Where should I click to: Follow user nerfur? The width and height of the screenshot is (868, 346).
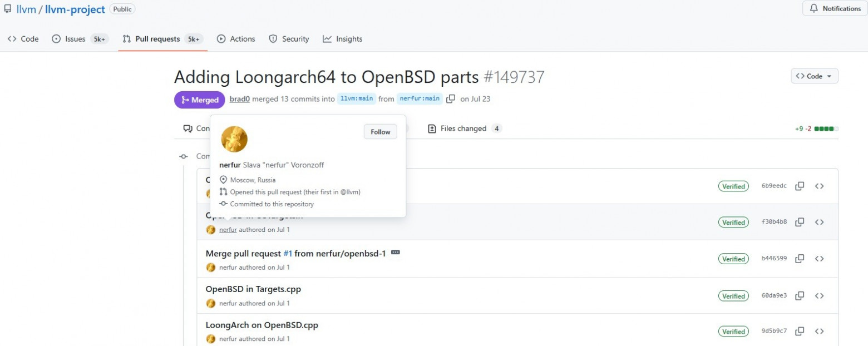coord(380,132)
